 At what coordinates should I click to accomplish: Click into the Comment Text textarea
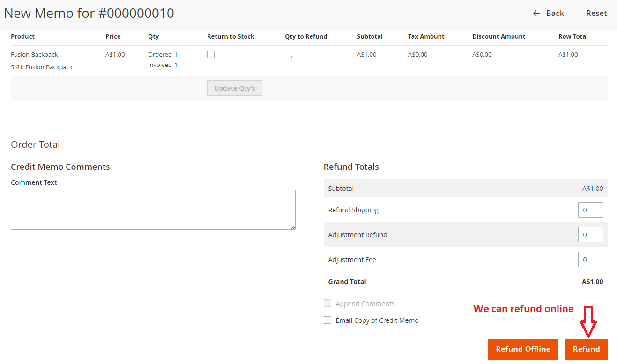(x=153, y=210)
